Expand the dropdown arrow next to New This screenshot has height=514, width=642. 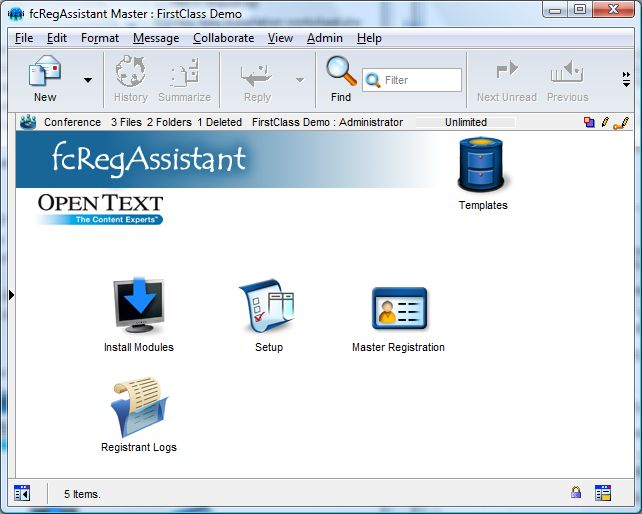click(87, 80)
